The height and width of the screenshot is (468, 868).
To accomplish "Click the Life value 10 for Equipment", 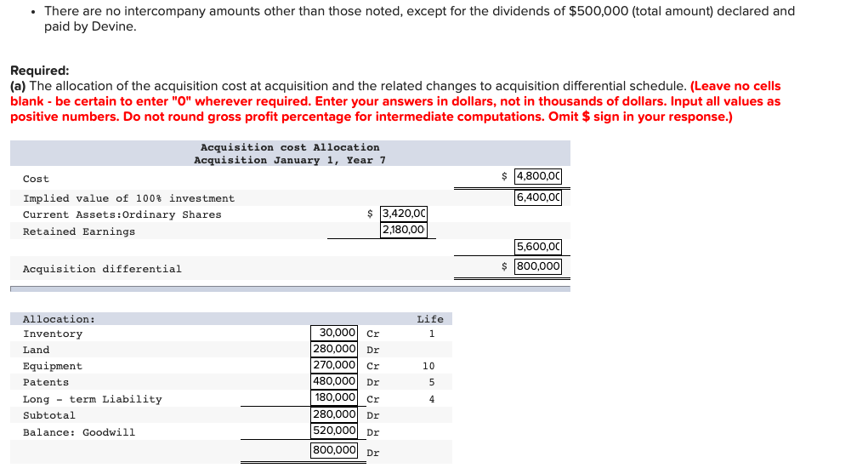I will (x=428, y=366).
